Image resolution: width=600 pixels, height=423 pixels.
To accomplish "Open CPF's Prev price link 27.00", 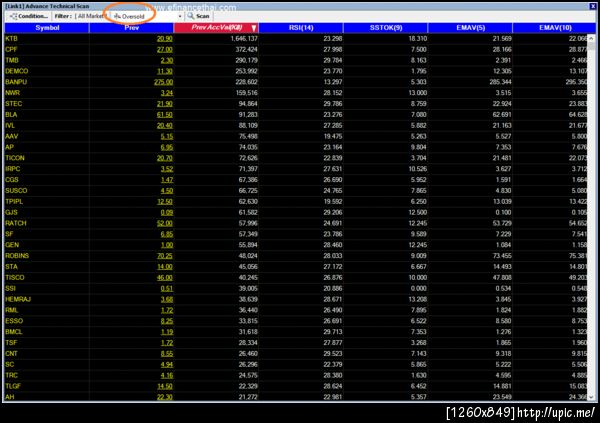I will coord(165,49).
